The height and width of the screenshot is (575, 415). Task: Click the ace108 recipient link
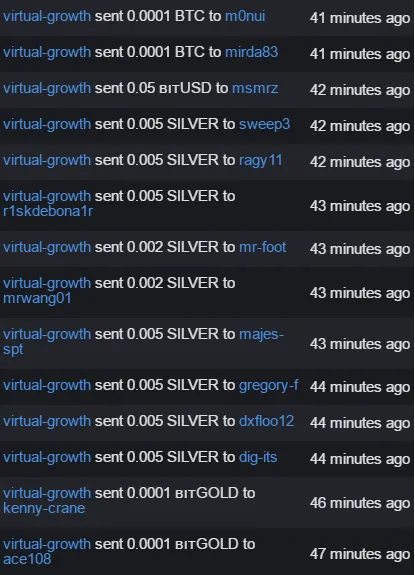27,559
